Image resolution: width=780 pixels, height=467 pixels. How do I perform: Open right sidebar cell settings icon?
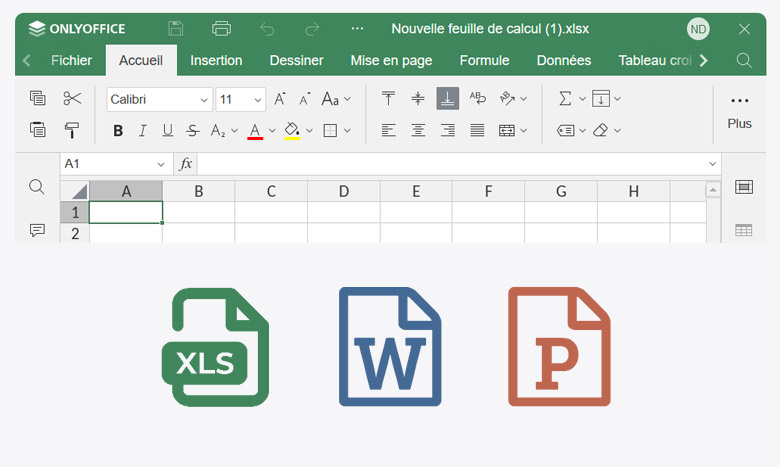pyautogui.click(x=744, y=187)
